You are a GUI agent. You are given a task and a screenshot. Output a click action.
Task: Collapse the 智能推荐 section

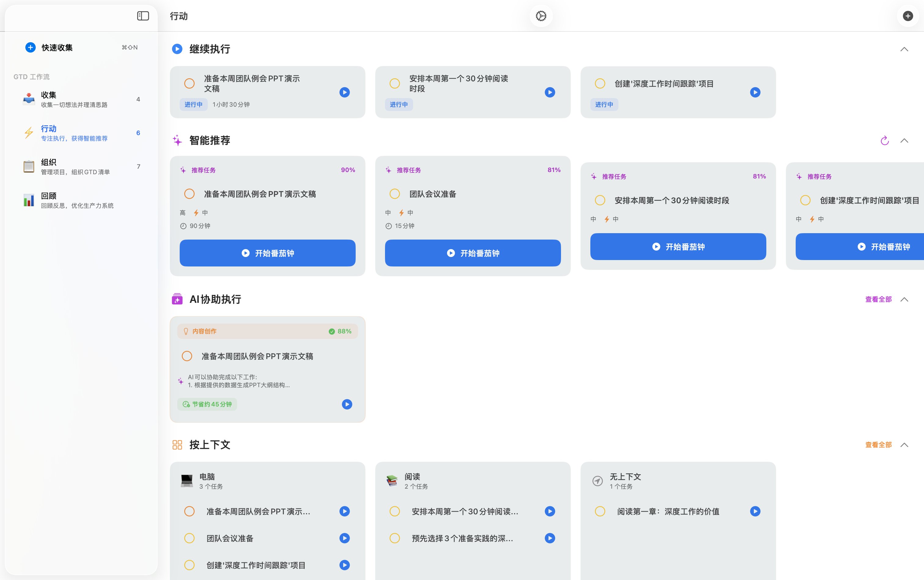pyautogui.click(x=904, y=140)
